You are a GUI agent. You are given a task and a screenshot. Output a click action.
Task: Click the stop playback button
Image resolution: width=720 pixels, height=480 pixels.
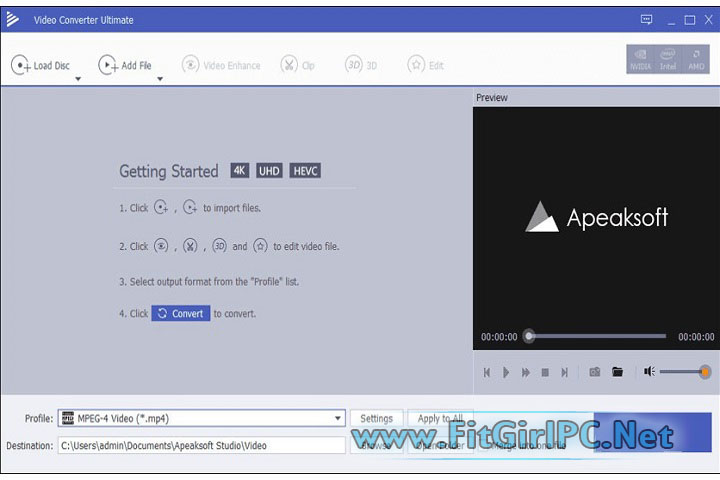pyautogui.click(x=545, y=372)
